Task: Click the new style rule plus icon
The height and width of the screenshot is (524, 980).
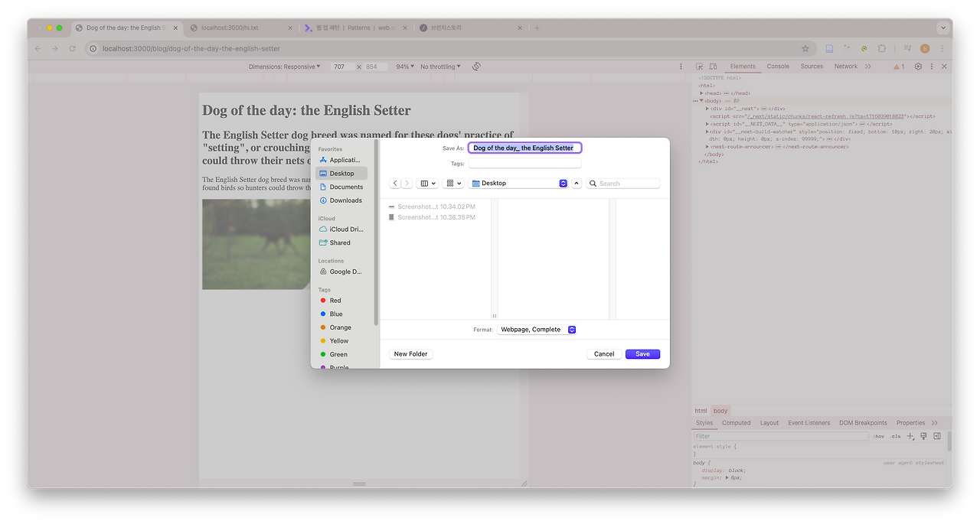Action: (x=910, y=436)
